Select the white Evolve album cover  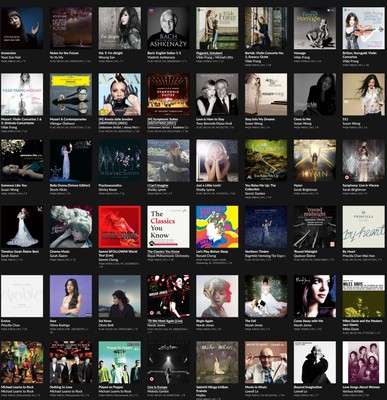[x=22, y=296]
